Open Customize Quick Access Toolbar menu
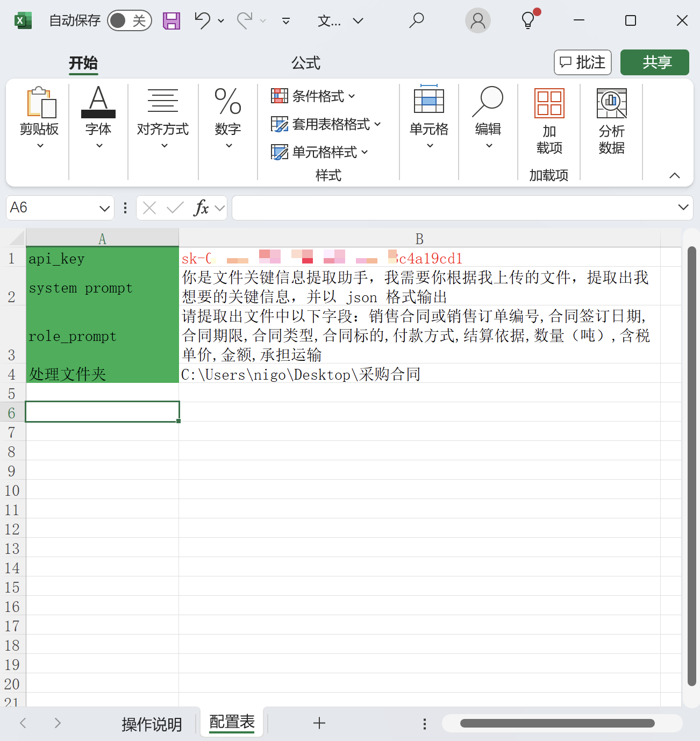The width and height of the screenshot is (700, 741). click(x=286, y=21)
